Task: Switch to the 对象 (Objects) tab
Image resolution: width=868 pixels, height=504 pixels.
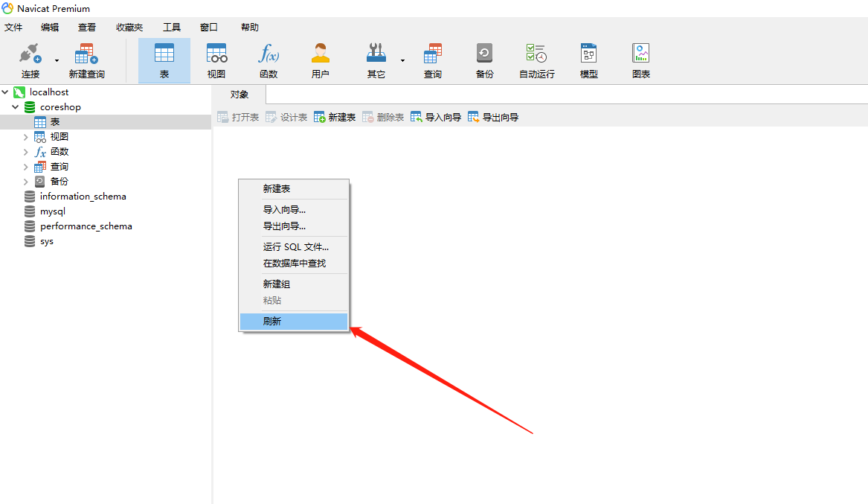Action: tap(239, 95)
